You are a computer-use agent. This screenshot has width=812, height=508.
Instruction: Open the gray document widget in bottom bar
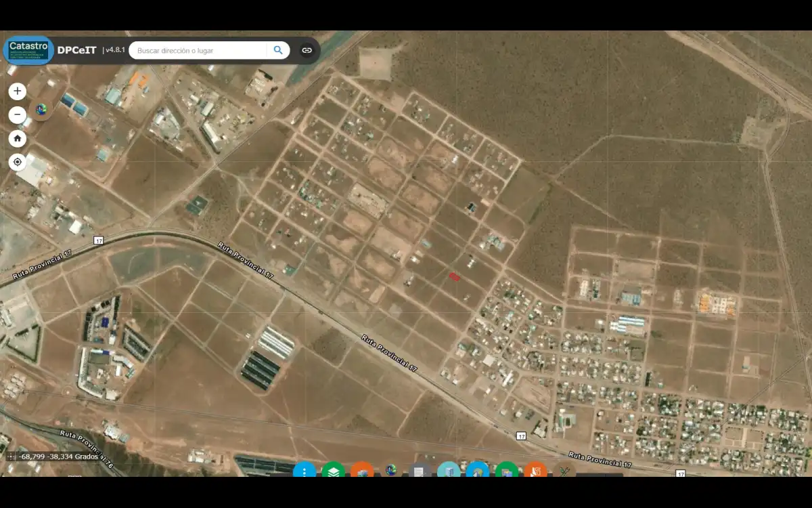click(420, 470)
